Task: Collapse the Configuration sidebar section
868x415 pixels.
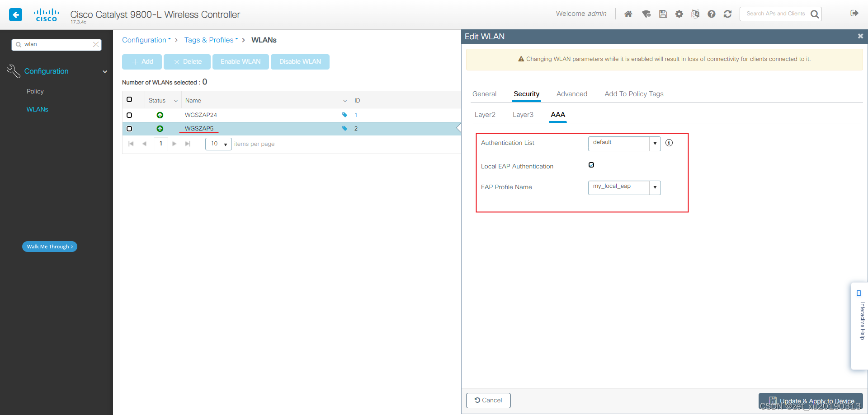Action: [x=105, y=71]
